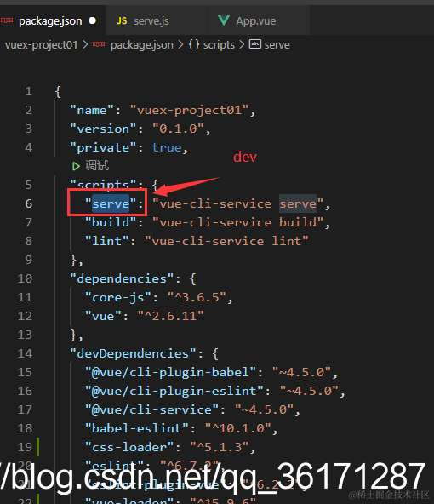Click the "version" key
Viewport: 434px width, 504px height.
103,129
